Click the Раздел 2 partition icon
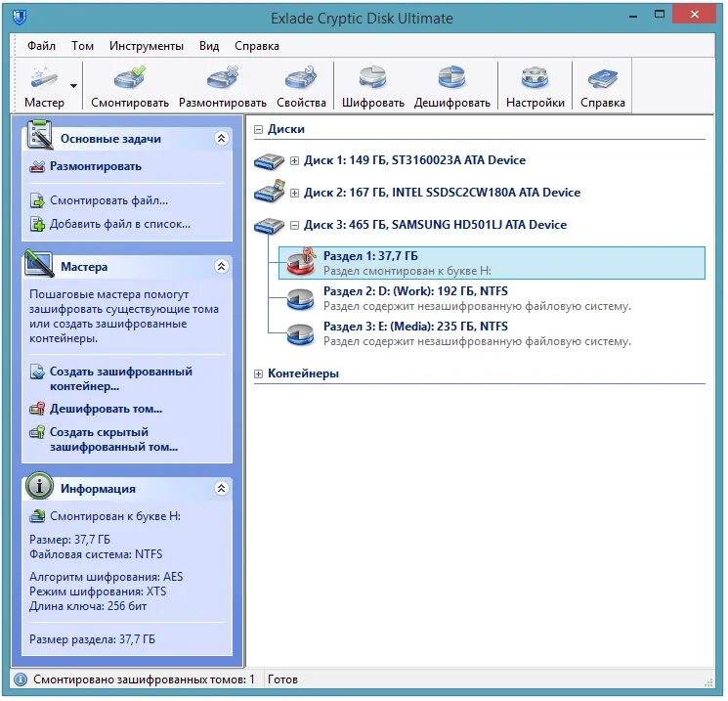This screenshot has width=728, height=701. tap(300, 299)
